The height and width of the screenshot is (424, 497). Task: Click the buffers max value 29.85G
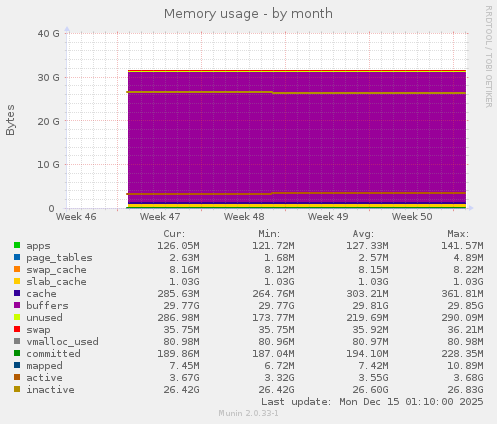(x=465, y=306)
